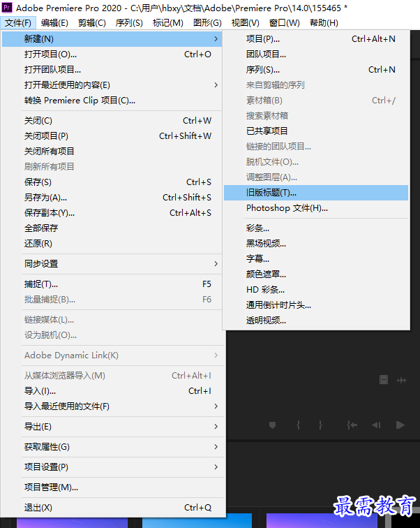Viewport: 420px width, 528px height.
Task: Select 彩条... in New submenu
Action: (316, 228)
